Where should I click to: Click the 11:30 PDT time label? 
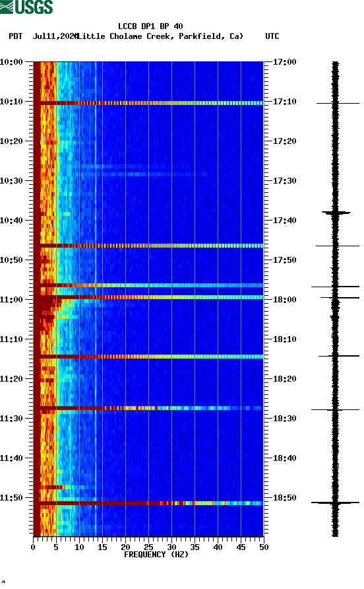pyautogui.click(x=11, y=419)
